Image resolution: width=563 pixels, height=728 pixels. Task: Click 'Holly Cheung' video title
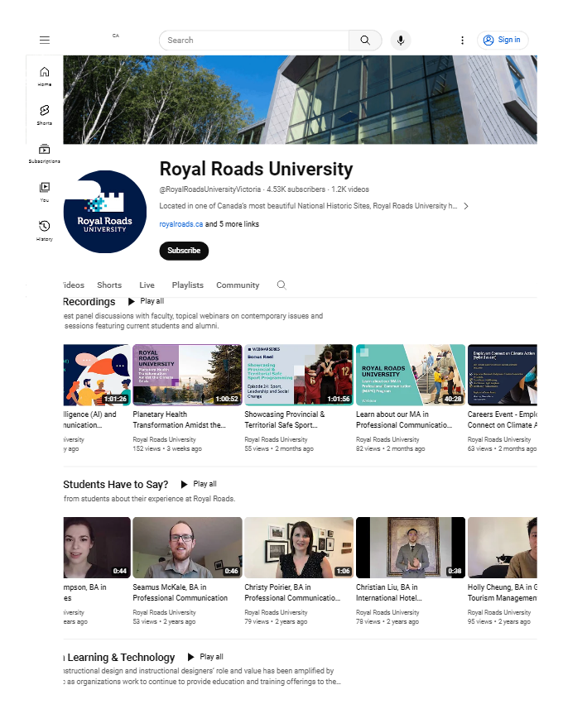coord(503,592)
